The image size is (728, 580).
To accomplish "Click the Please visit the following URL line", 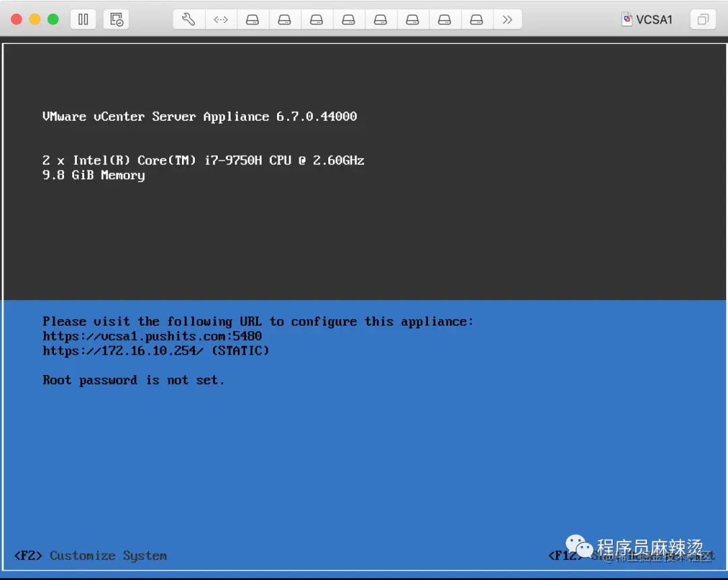I will 258,321.
